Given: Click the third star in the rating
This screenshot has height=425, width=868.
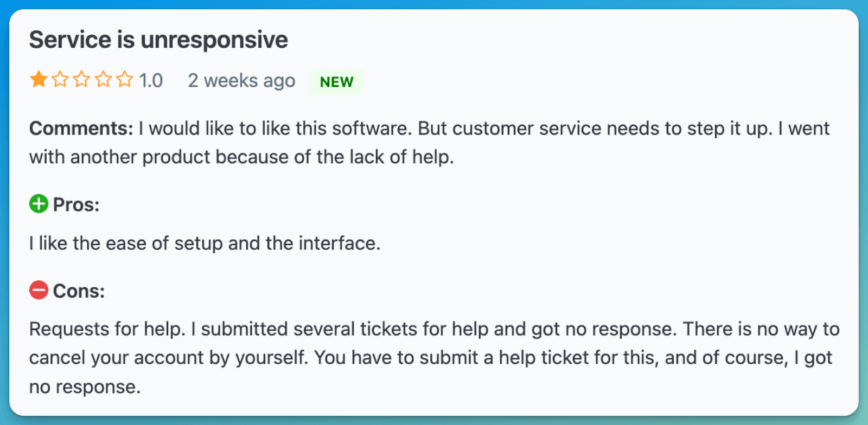Looking at the screenshot, I should coord(81,80).
